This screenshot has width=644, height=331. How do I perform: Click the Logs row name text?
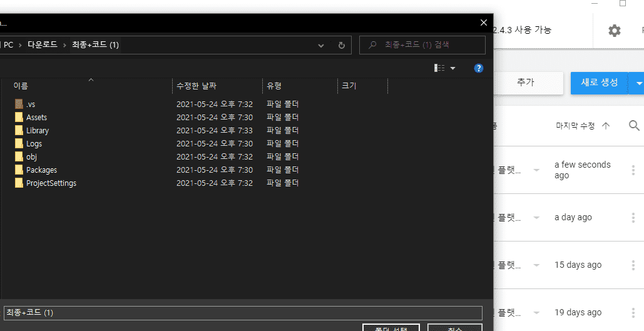(34, 144)
